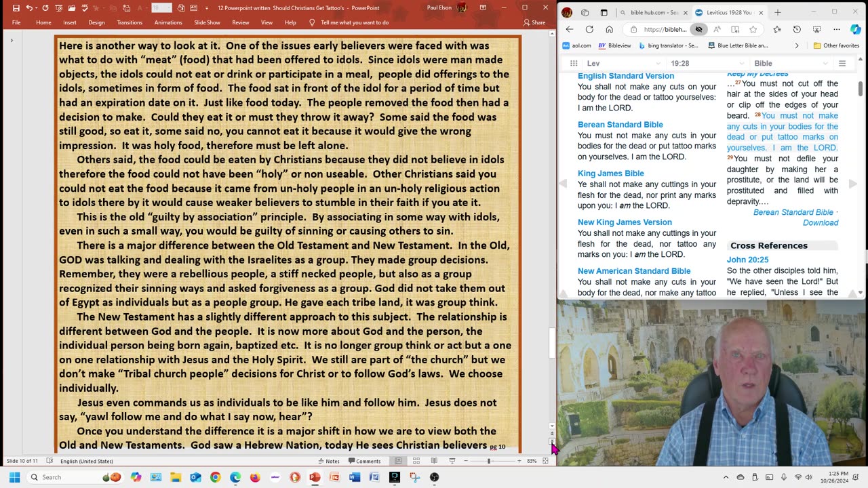Switch to bible hub.com search tab
This screenshot has width=868, height=488.
coord(652,12)
